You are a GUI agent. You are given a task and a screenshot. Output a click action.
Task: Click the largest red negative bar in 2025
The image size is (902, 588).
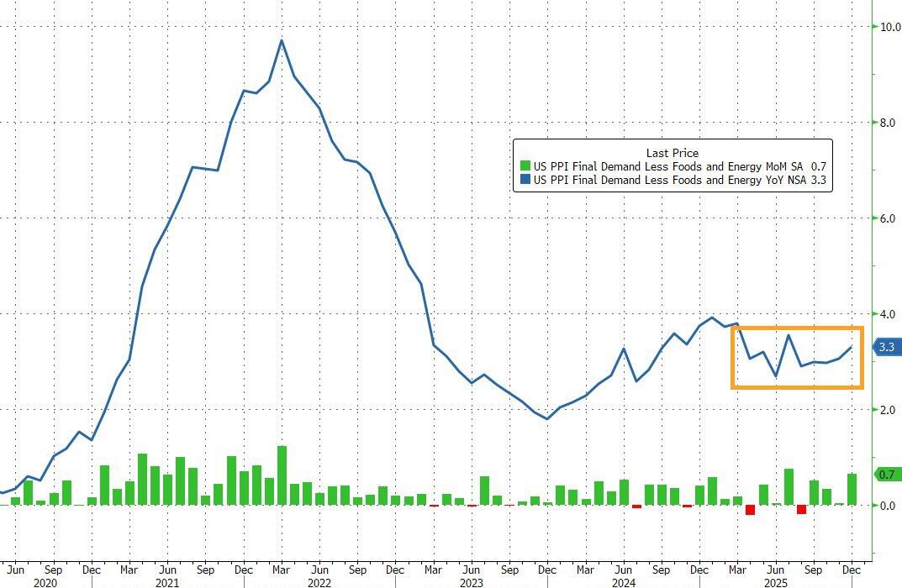click(750, 510)
